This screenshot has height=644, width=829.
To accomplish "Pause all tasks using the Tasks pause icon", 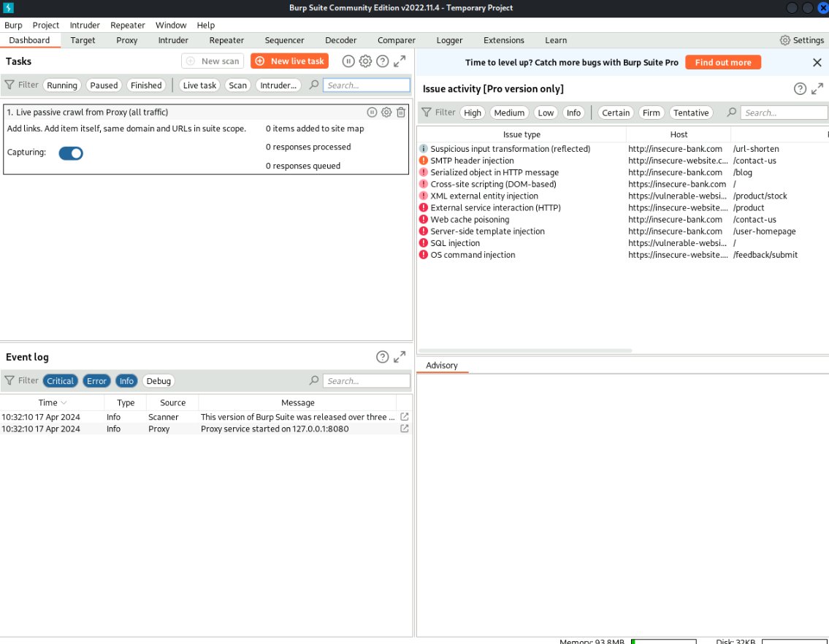I will (348, 61).
